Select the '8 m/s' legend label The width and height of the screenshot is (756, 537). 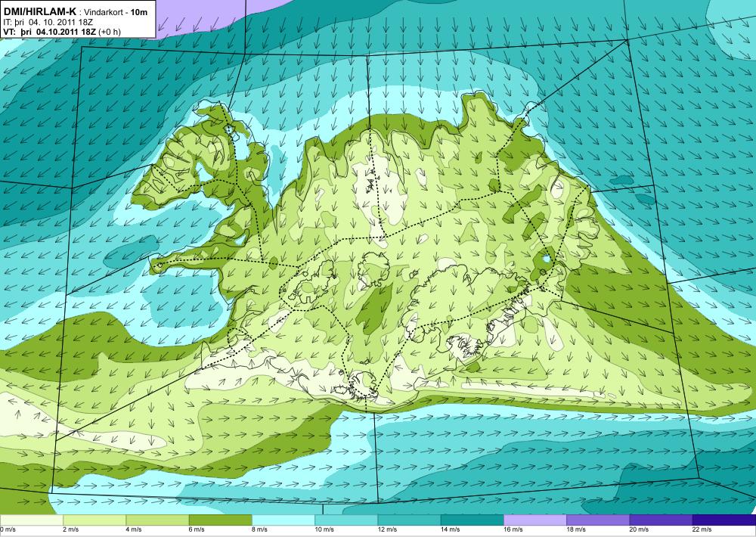[x=260, y=529]
